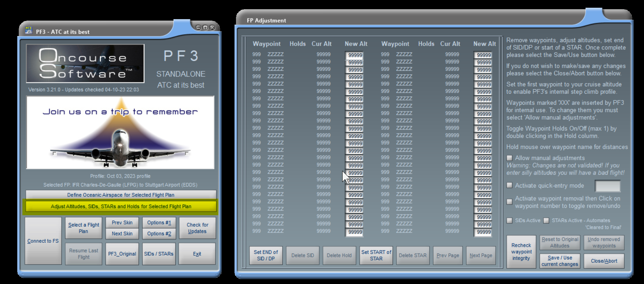The width and height of the screenshot is (644, 284).
Task: Click Save / Use current changes
Action: tap(560, 261)
